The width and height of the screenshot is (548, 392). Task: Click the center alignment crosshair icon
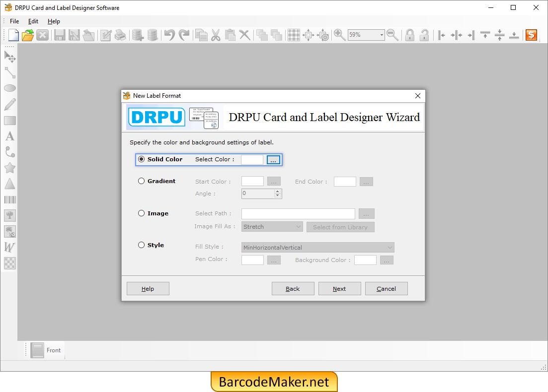pos(308,35)
